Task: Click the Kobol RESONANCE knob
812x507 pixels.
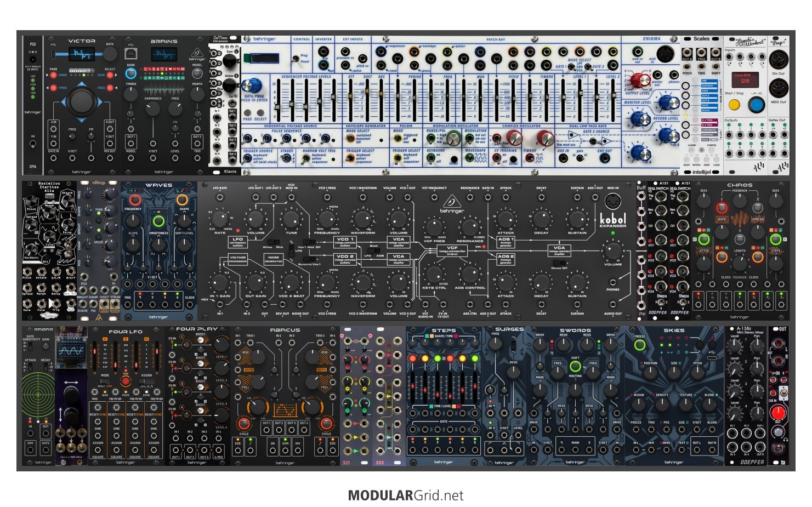Action: (469, 226)
